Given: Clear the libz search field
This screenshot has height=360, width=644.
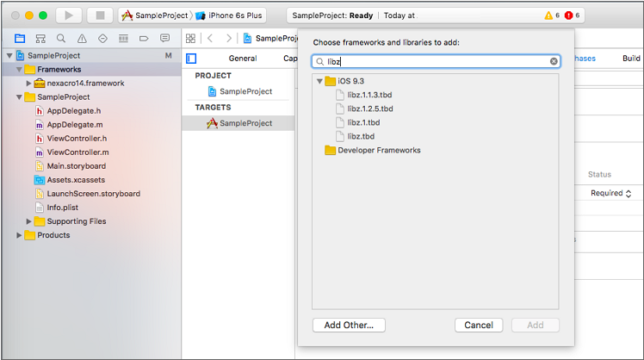Looking at the screenshot, I should click(x=554, y=61).
